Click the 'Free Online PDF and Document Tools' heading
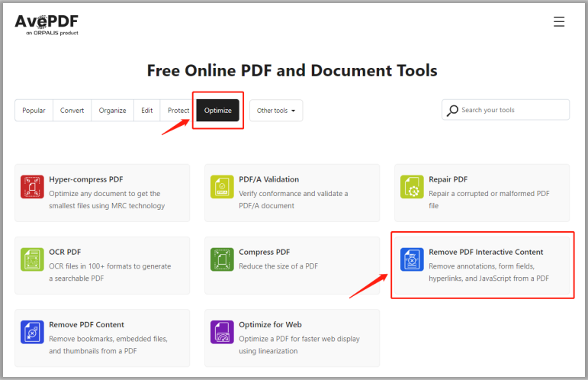This screenshot has height=380, width=588. tap(292, 70)
